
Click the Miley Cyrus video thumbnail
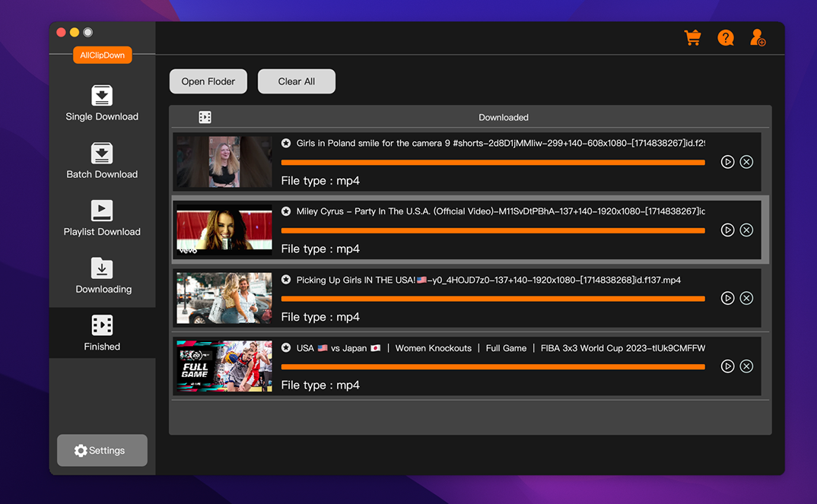224,230
